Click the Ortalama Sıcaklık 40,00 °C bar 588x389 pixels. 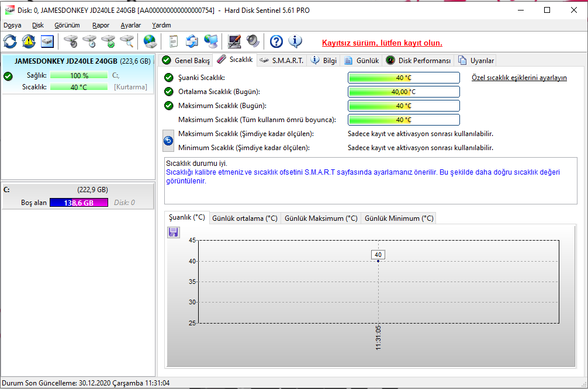tap(403, 92)
